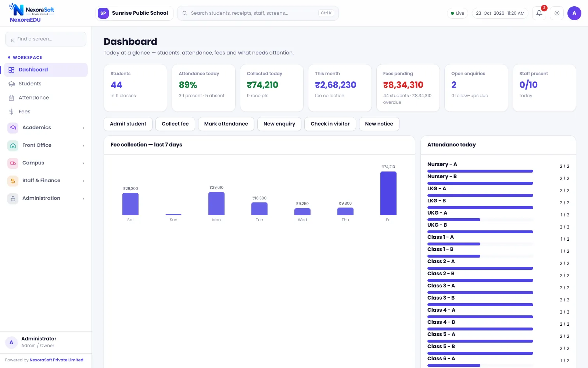Click the Dashboard grid icon in sidebar

(11, 70)
